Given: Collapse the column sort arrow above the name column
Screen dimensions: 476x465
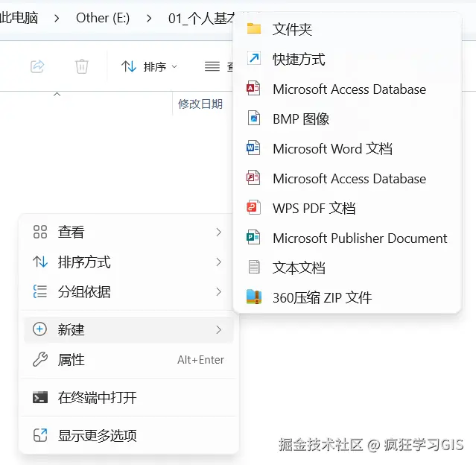Looking at the screenshot, I should click(57, 95).
